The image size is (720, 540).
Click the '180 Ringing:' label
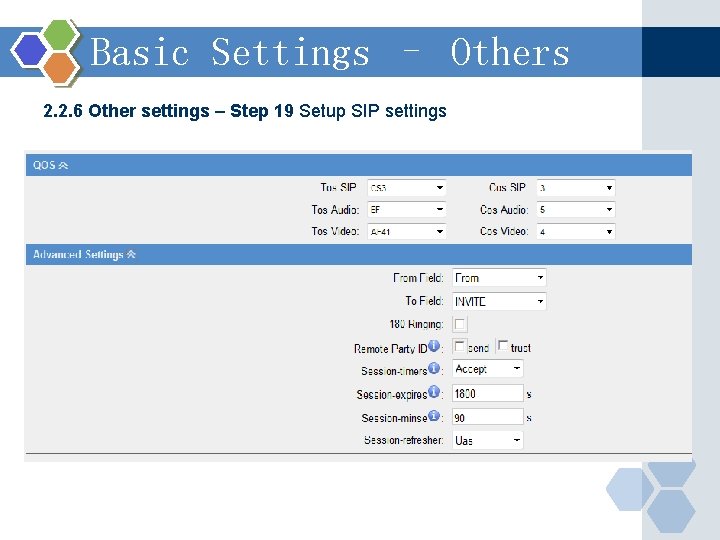point(416,324)
